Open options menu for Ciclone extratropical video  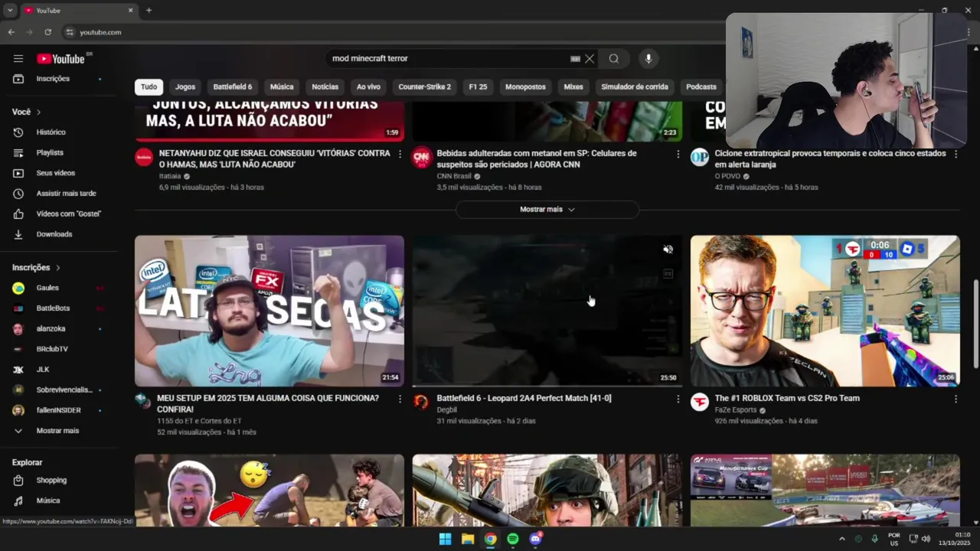pyautogui.click(x=955, y=154)
